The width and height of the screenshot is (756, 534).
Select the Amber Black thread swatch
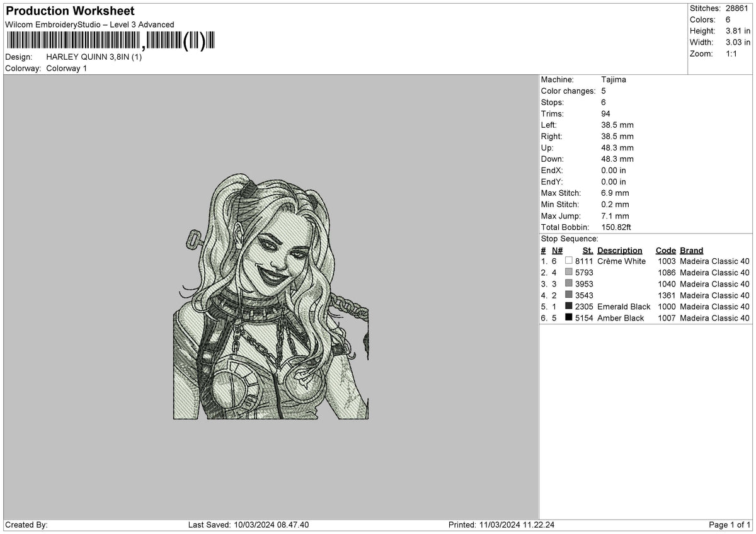pyautogui.click(x=569, y=318)
